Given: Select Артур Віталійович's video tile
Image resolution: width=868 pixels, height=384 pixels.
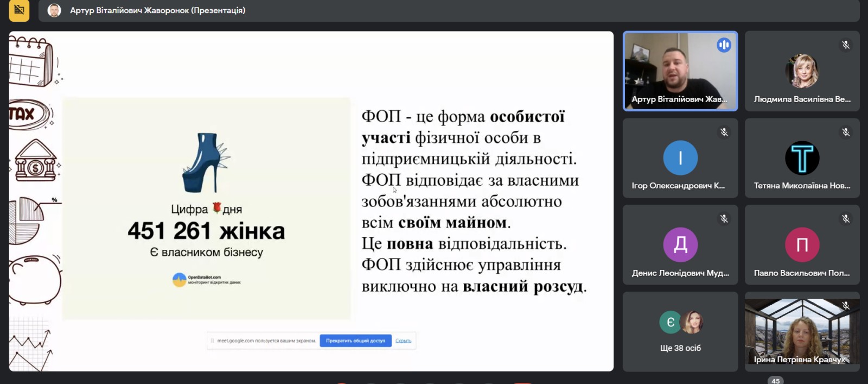Looking at the screenshot, I should click(680, 71).
